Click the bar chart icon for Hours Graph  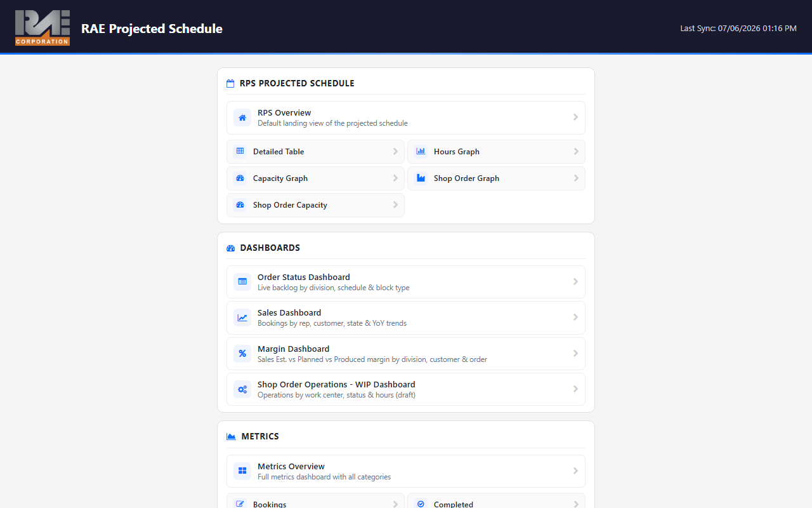(x=421, y=151)
